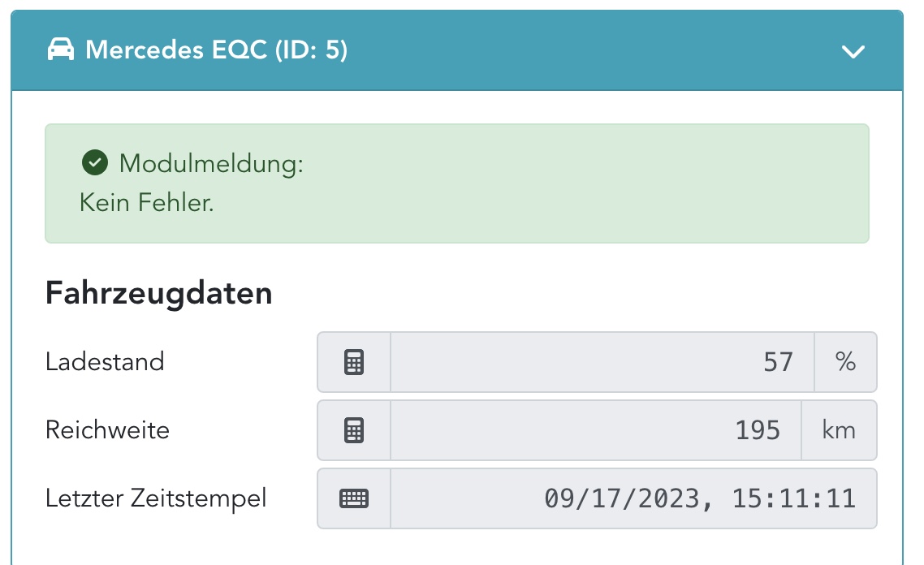The image size is (924, 565).
Task: Click the Modulmeldung label text
Action: point(210,164)
